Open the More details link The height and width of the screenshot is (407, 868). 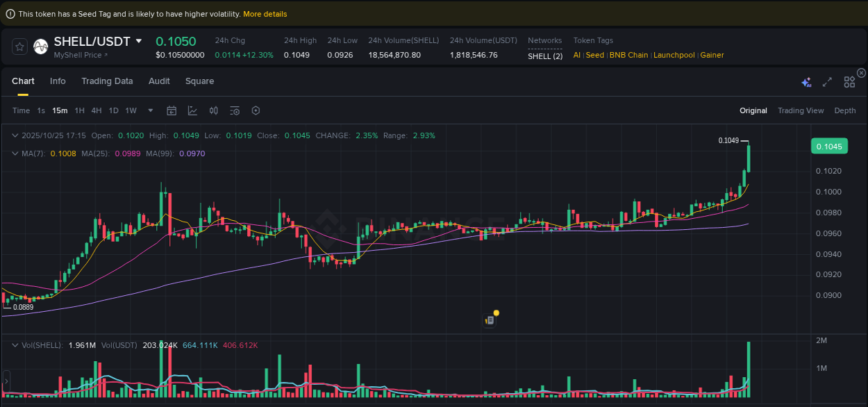pos(265,13)
